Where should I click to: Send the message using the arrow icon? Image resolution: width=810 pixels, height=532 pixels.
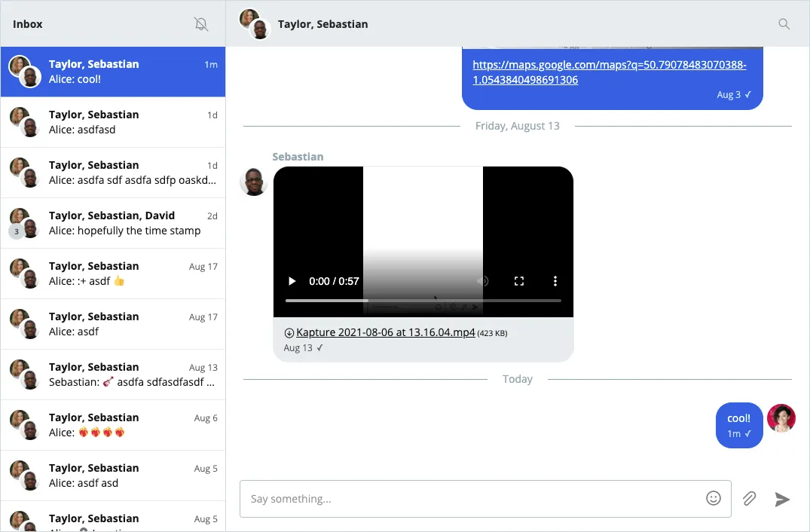pos(781,499)
